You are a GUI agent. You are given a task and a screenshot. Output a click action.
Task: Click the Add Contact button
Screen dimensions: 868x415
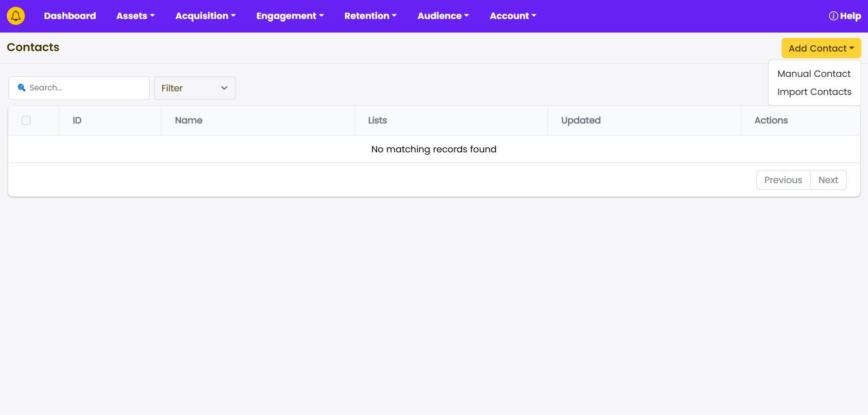[821, 48]
